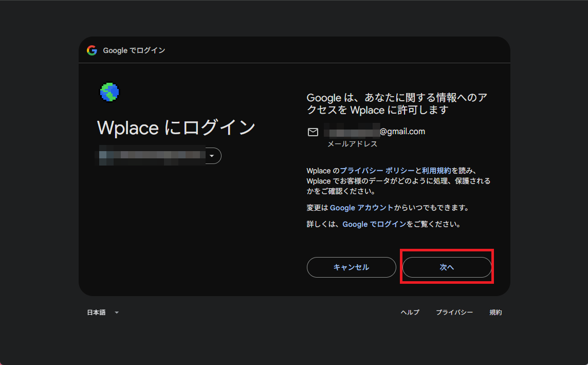Viewport: 588px width, 365px height.
Task: Open the プライバシー ポリシー link
Action: click(x=377, y=171)
